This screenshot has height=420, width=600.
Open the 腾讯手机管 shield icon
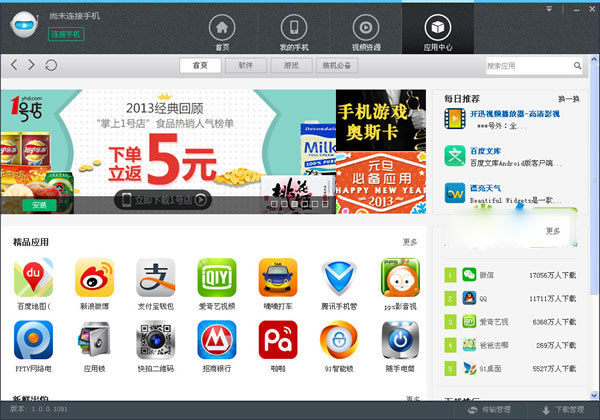(339, 278)
